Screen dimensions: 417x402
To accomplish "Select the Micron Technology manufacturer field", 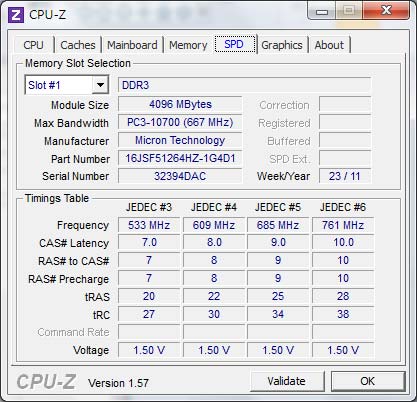I will (180, 140).
